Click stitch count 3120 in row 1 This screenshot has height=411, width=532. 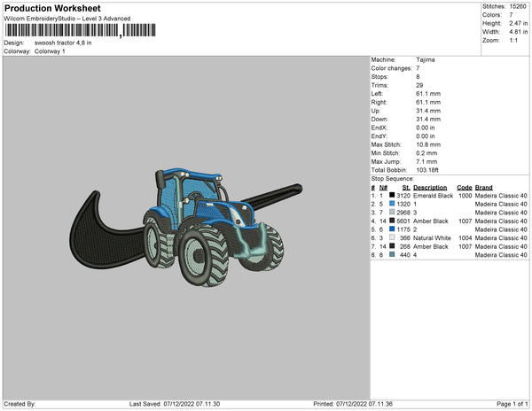point(403,196)
